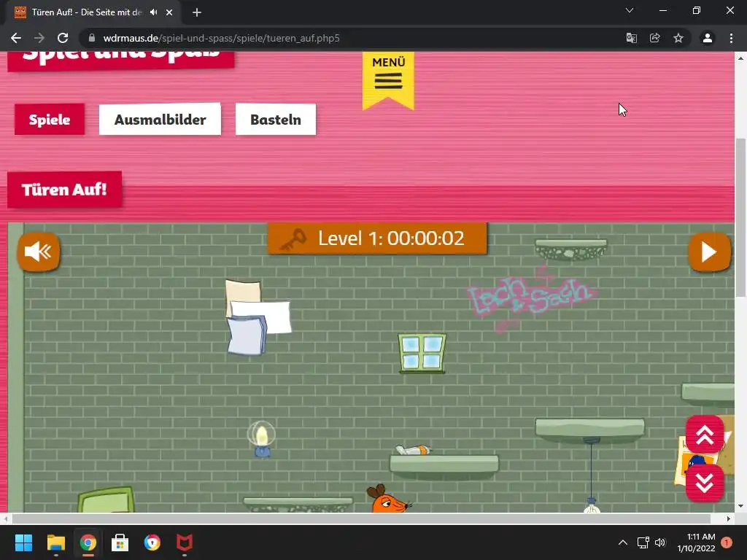Click the glowing wall lamp in game
Viewport: 747px width, 560px height.
coord(261,438)
